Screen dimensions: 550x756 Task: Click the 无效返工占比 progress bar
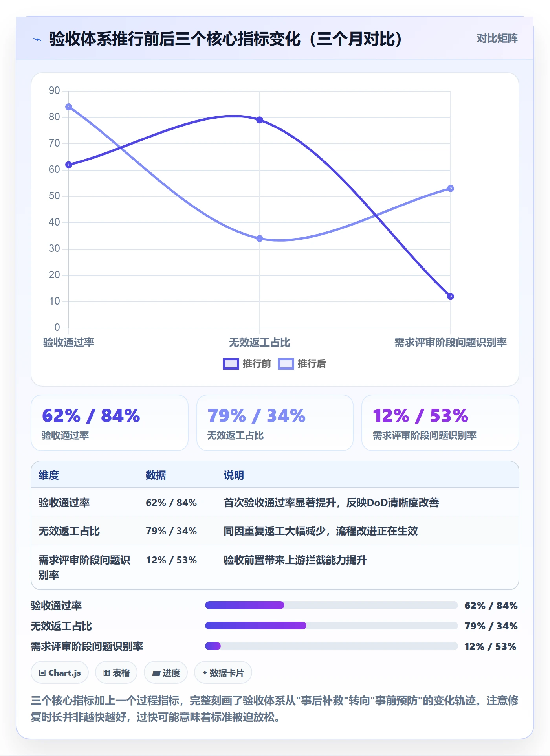coord(332,626)
